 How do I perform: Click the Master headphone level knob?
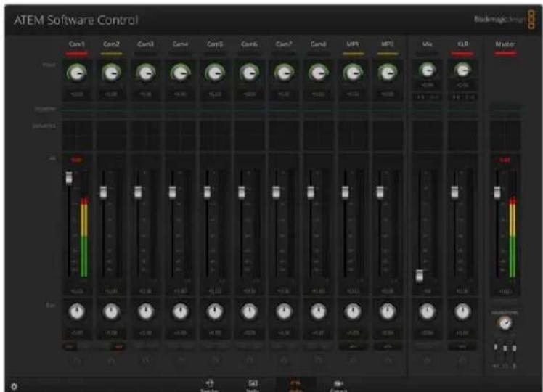click(x=505, y=324)
